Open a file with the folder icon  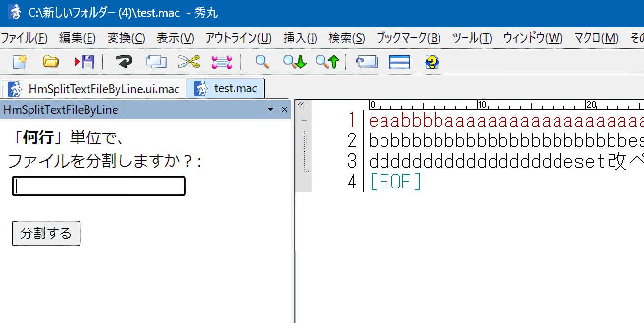click(51, 62)
